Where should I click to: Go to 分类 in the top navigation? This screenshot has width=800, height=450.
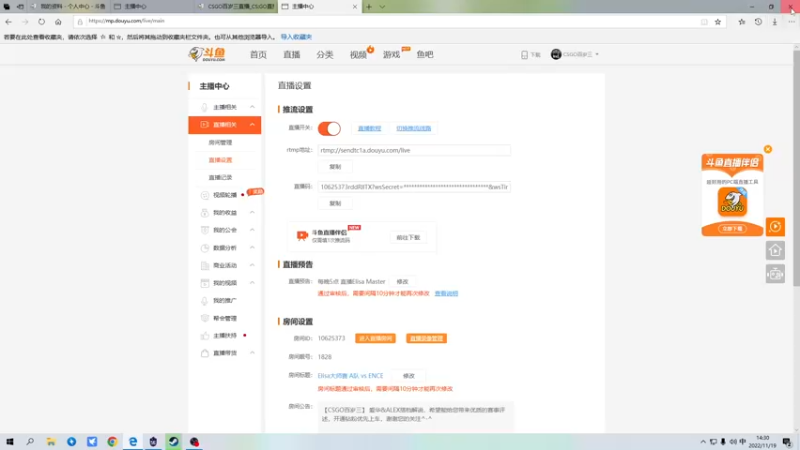(x=324, y=55)
